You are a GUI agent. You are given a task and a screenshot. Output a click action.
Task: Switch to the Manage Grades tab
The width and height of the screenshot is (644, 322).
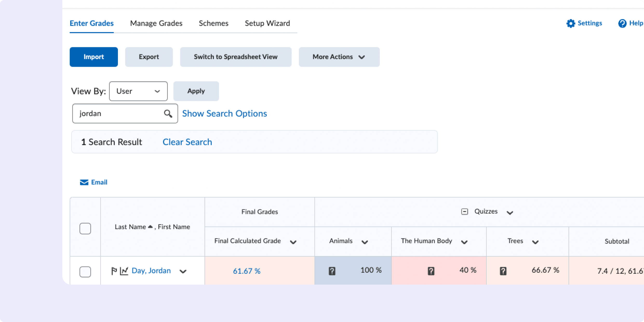point(156,23)
